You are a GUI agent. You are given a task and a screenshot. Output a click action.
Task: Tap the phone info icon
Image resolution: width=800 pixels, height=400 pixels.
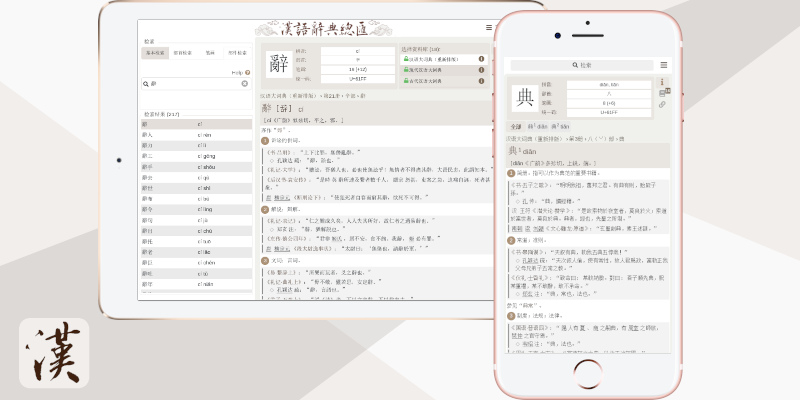(662, 82)
